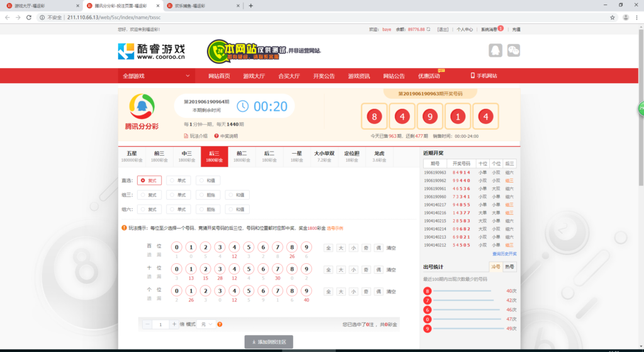Viewport: 644px width, 352px height.
Task: Open the 模式 元 dropdown
Action: (x=206, y=324)
